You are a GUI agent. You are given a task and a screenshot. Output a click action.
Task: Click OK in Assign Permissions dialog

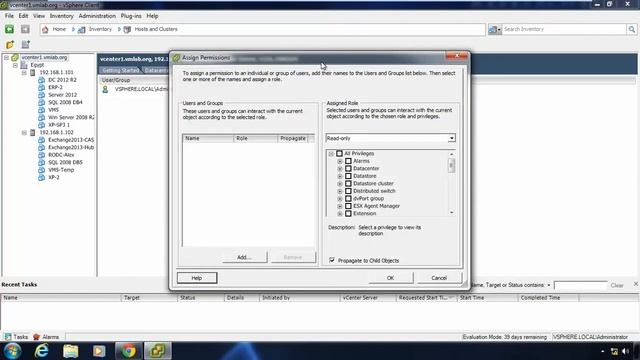point(391,278)
